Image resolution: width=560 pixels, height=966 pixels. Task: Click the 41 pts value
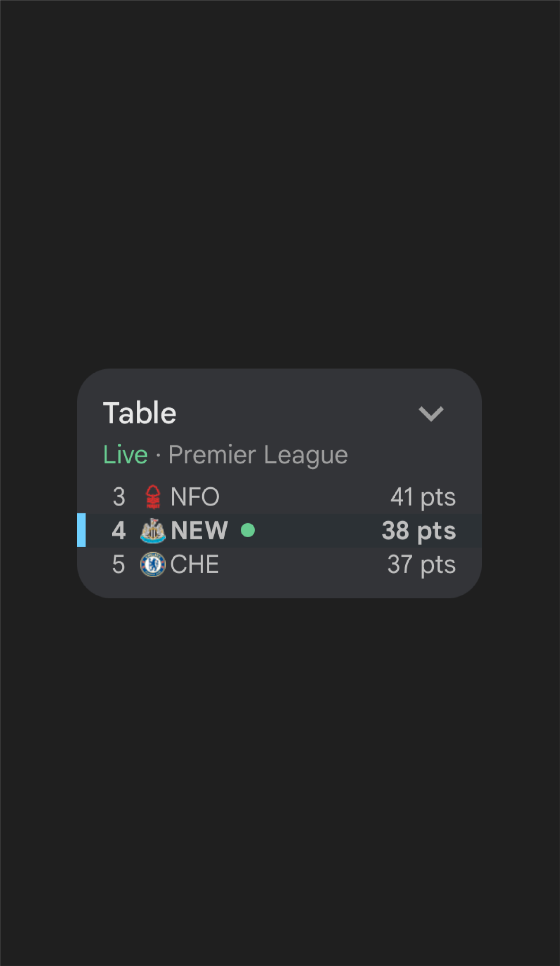423,497
